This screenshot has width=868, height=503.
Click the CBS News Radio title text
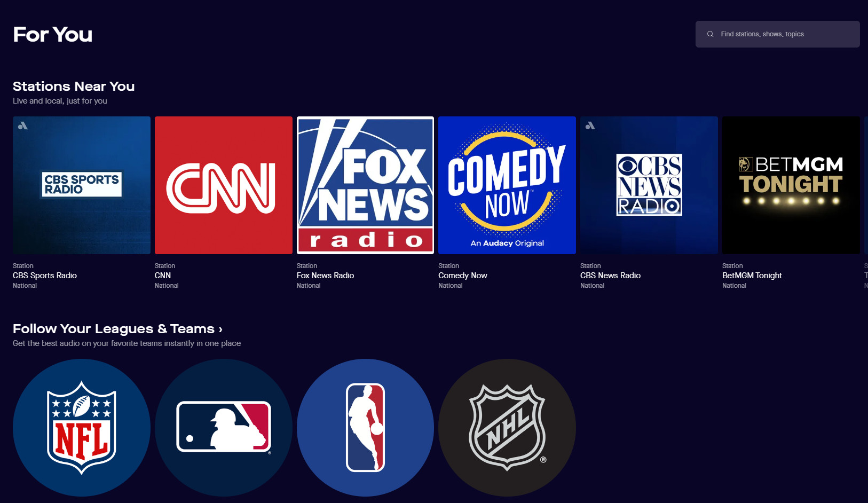click(x=610, y=276)
